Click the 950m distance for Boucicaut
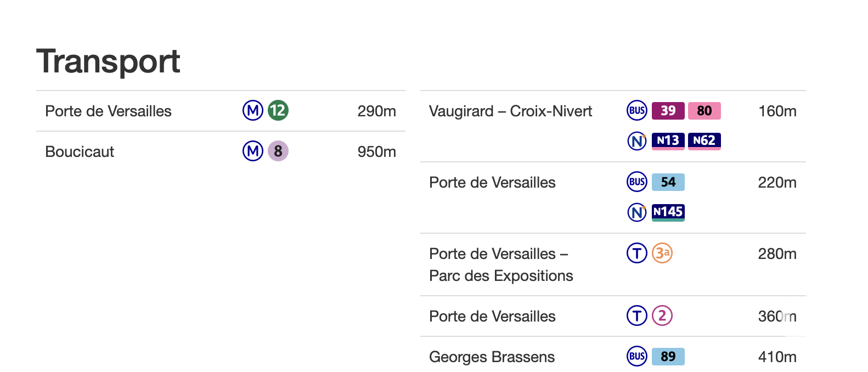The image size is (868, 372). (x=376, y=151)
